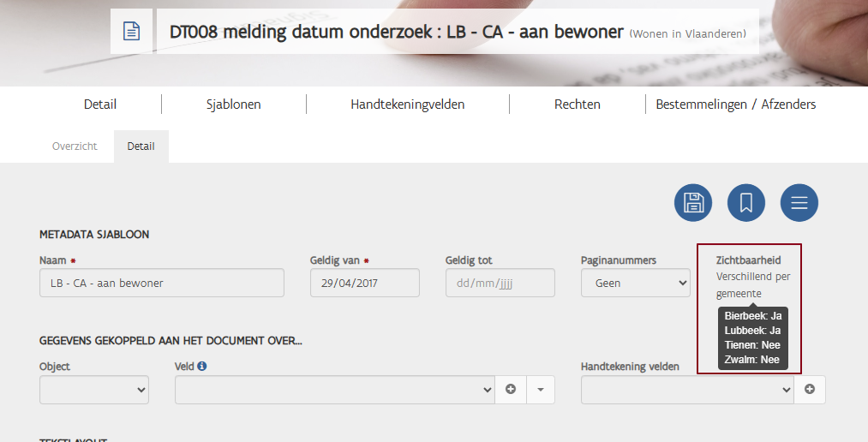Image resolution: width=868 pixels, height=442 pixels.
Task: Open the Rechten tab
Action: tap(577, 105)
